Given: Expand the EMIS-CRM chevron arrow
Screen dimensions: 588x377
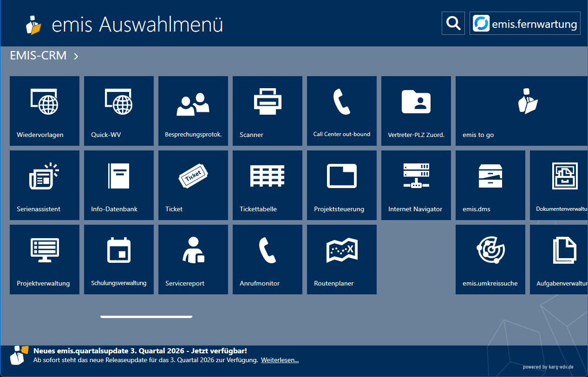Looking at the screenshot, I should pos(76,56).
